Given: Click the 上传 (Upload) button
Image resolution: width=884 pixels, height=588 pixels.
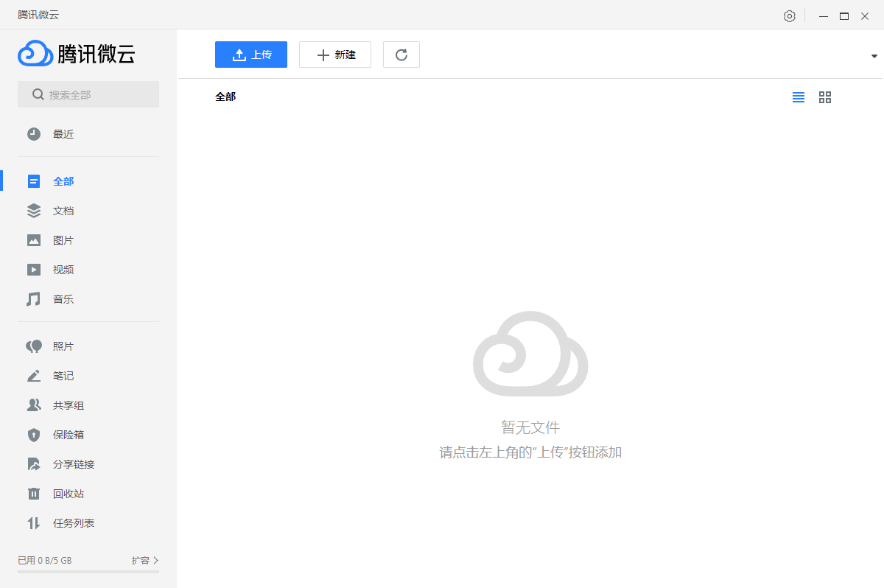Looking at the screenshot, I should coord(251,54).
